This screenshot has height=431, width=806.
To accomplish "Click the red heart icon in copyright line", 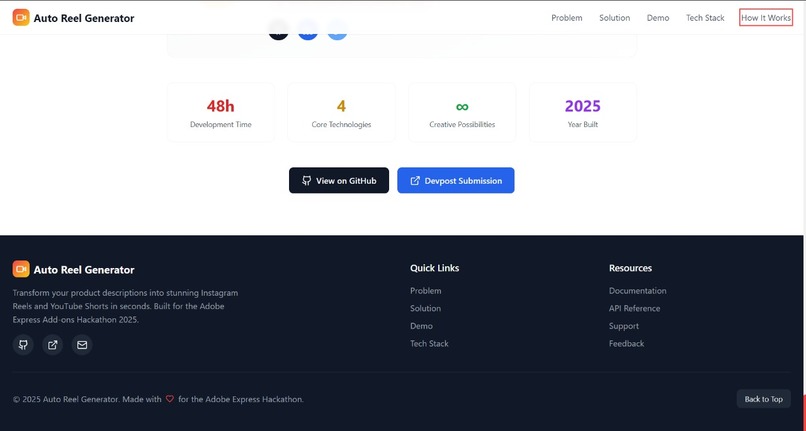I will 170,399.
